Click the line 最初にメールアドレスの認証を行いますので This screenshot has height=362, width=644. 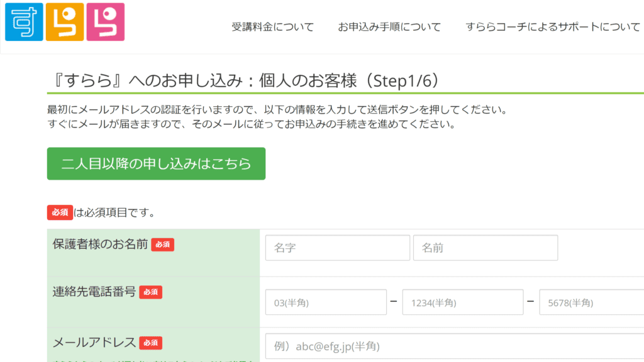click(x=278, y=110)
